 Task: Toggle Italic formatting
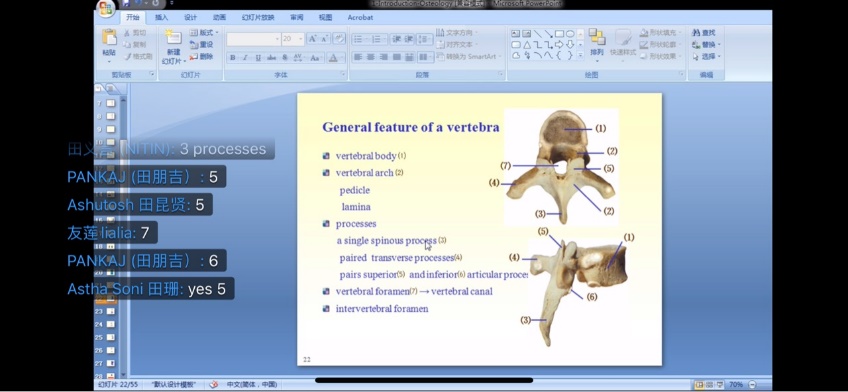click(x=245, y=57)
